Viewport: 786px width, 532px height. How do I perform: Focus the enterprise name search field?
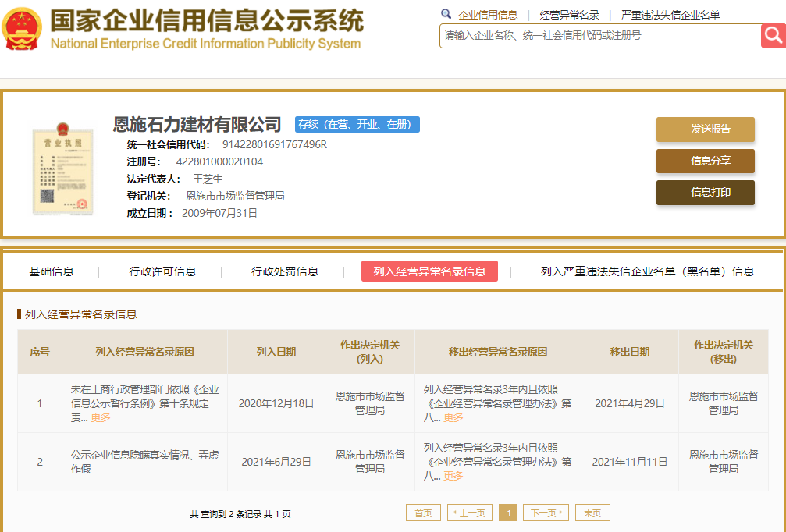coord(600,36)
